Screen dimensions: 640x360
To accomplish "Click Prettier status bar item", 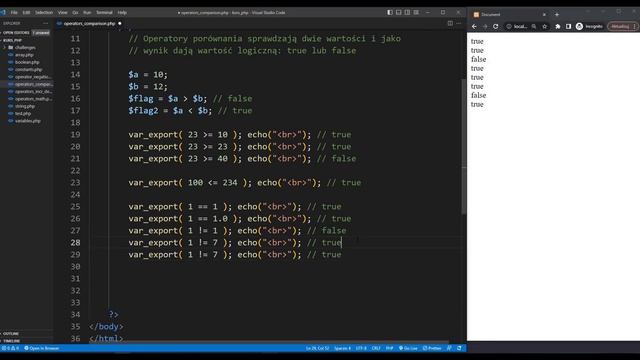I will [x=432, y=348].
